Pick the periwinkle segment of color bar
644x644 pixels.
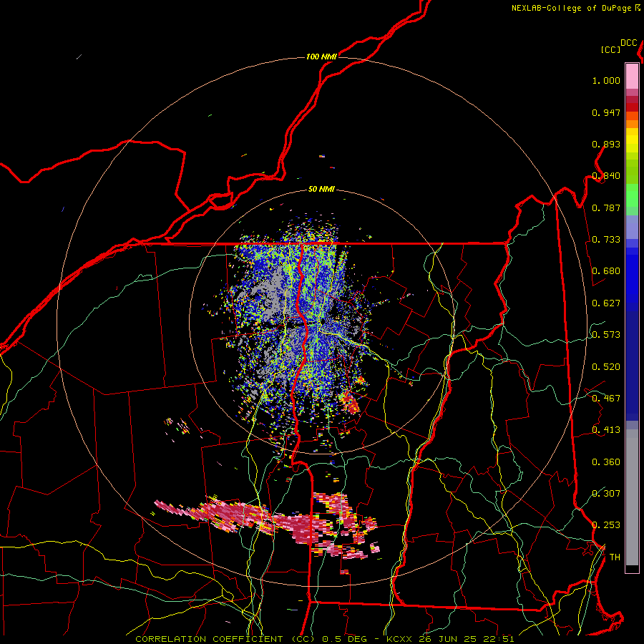point(632,228)
